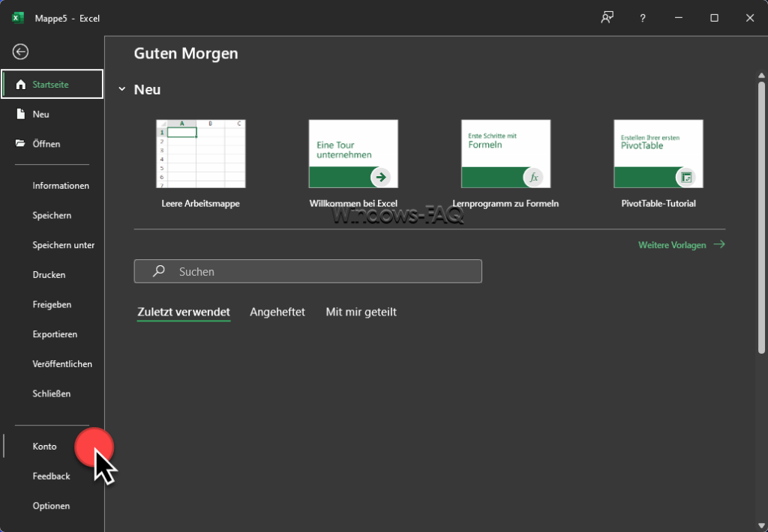Click the scrollbar up arrow

click(x=761, y=76)
